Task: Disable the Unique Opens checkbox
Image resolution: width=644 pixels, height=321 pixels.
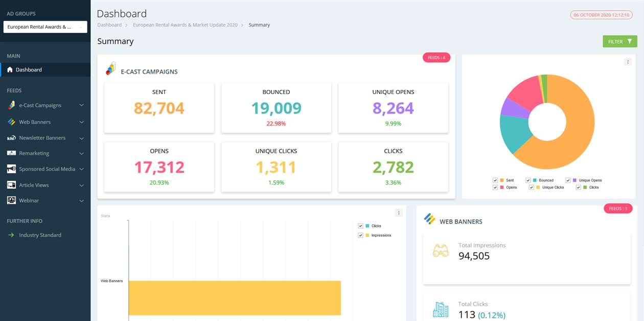Action: [x=567, y=180]
